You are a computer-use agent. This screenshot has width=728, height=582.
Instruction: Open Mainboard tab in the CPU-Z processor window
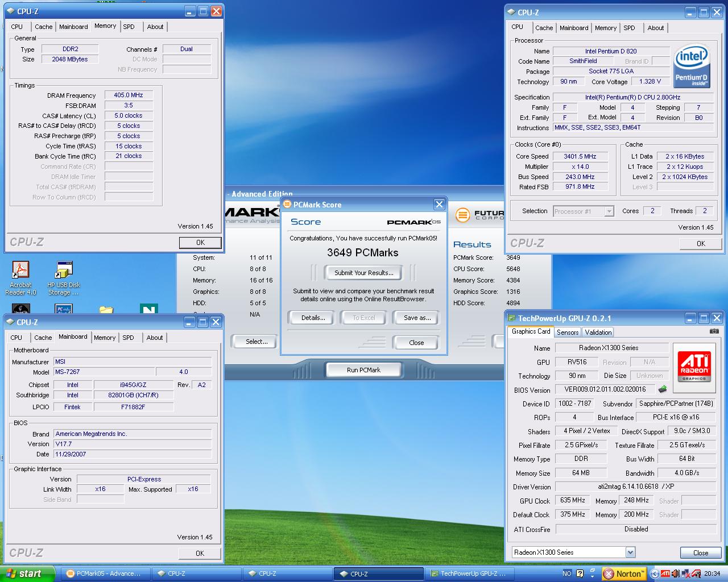click(x=574, y=28)
